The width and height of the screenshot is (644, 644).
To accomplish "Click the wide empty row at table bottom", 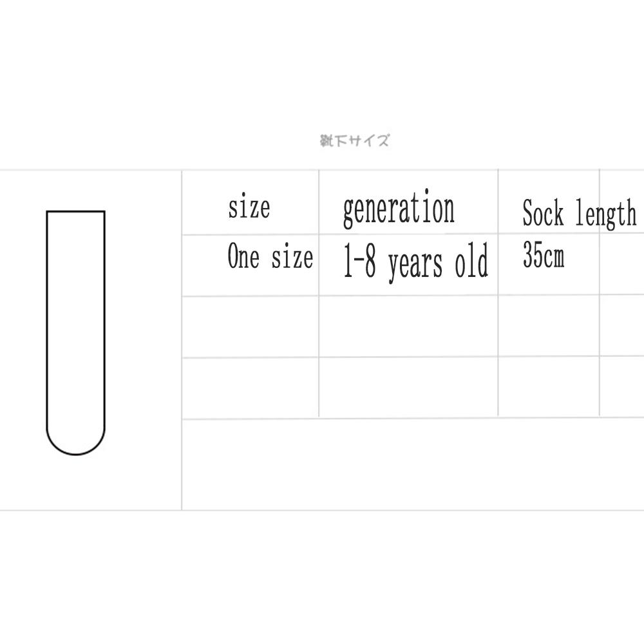I will click(412, 464).
